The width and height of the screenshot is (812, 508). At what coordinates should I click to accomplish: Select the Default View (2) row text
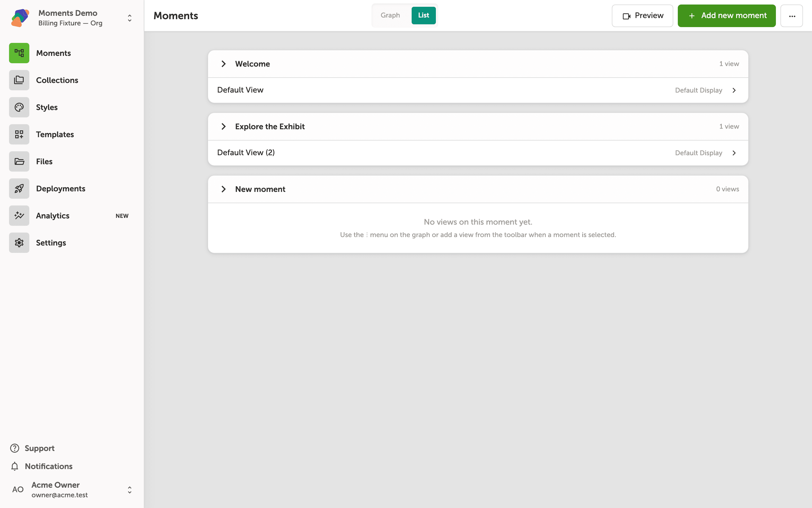(x=246, y=152)
